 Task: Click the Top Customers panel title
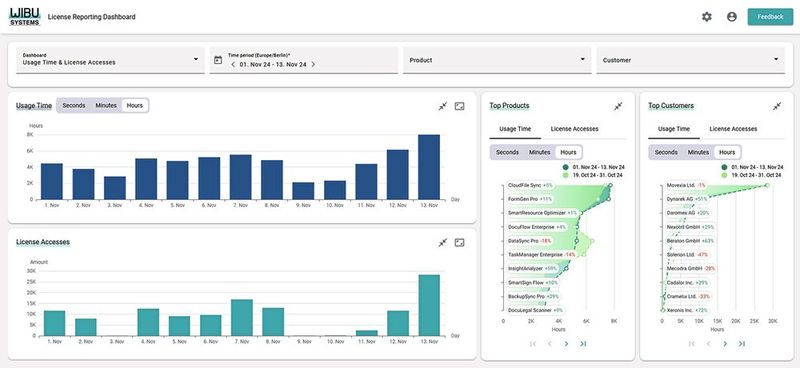[671, 106]
